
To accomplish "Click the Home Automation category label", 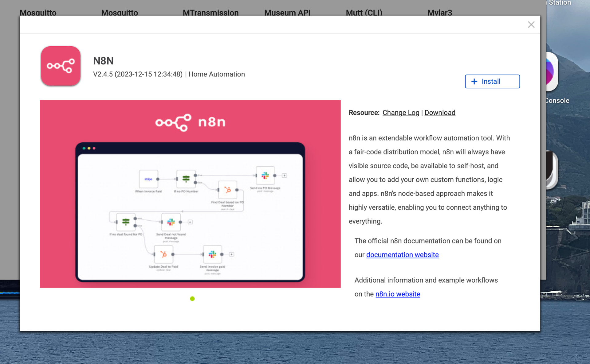I will pos(216,74).
